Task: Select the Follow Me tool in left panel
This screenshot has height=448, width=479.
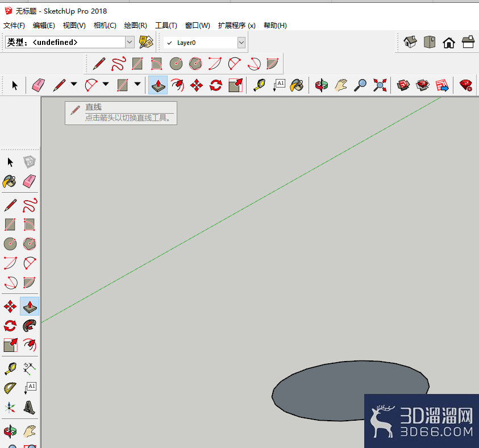Action: pos(30,326)
